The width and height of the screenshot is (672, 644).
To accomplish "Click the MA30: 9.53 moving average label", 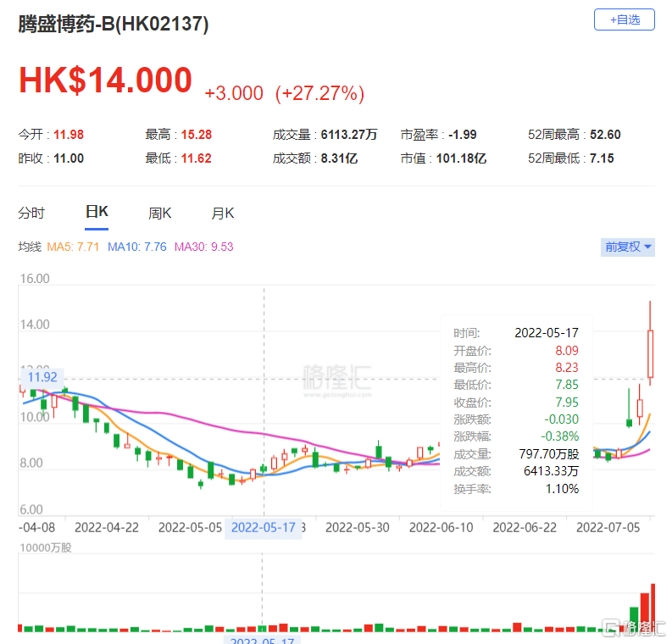I will point(203,247).
